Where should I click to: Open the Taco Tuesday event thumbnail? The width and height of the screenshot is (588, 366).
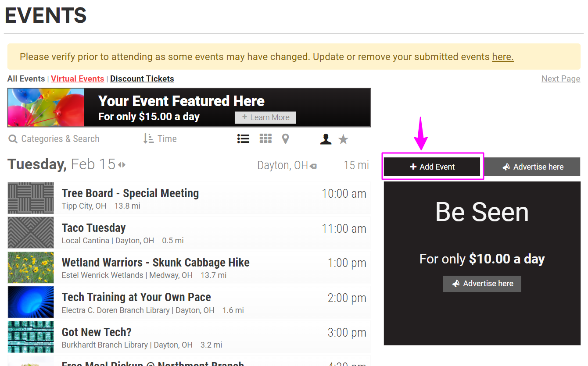(x=31, y=233)
